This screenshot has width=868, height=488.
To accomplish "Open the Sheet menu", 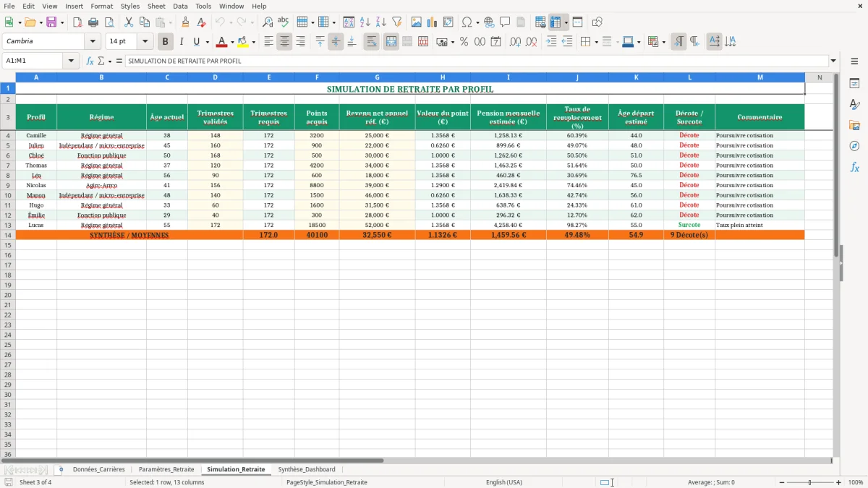I will [156, 6].
